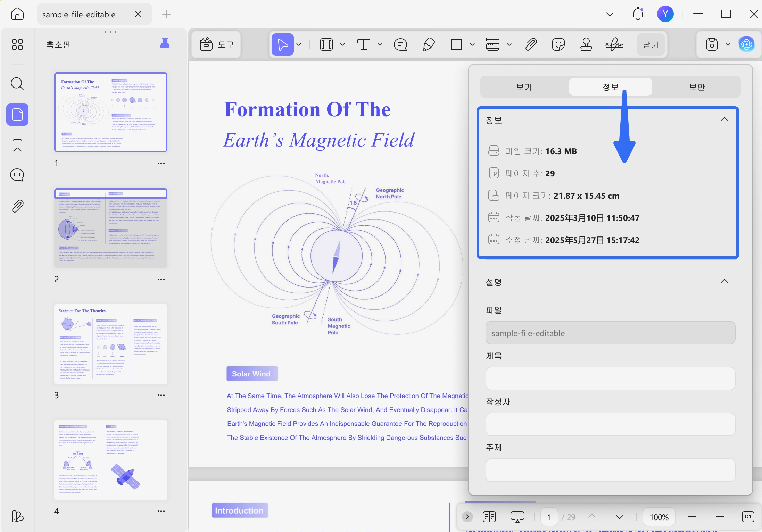Open the thumbnails grid view icon

[17, 44]
